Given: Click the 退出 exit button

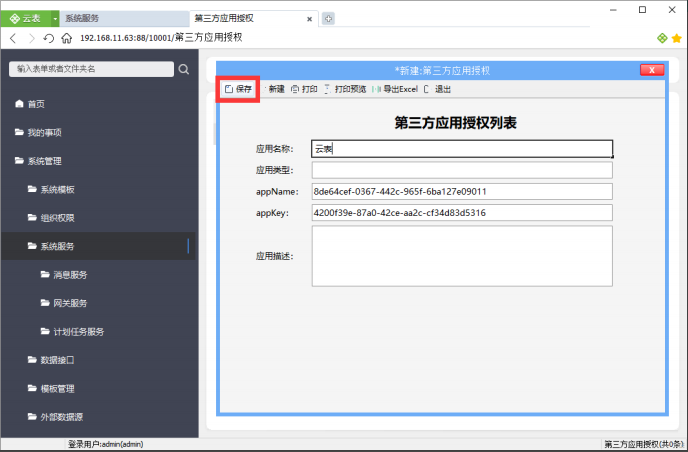Looking at the screenshot, I should [x=438, y=89].
